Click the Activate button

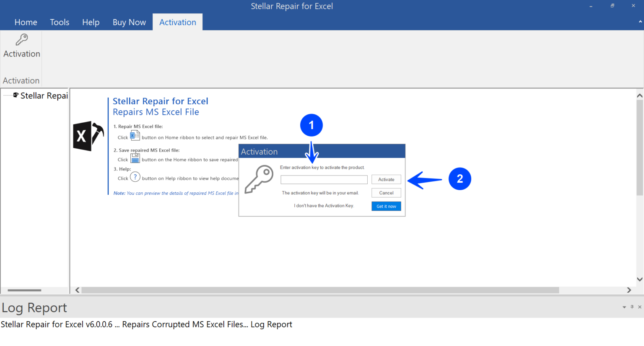click(x=386, y=179)
